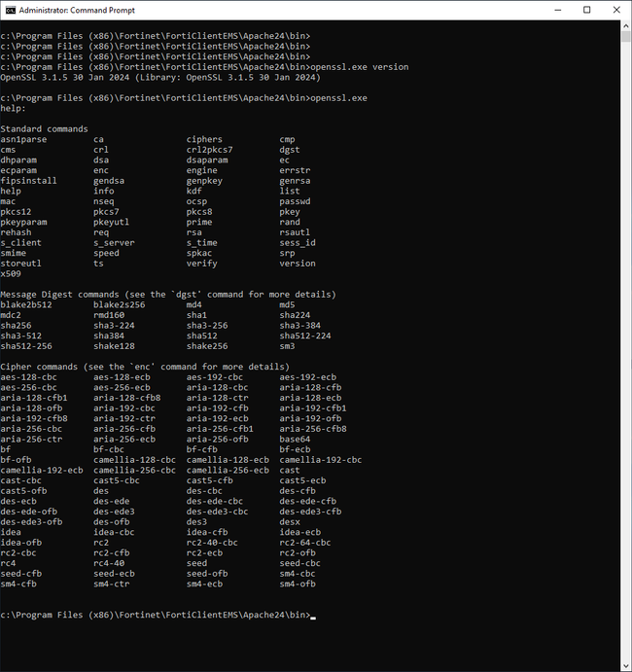This screenshot has width=632, height=672.
Task: Click the 'camellia-192-cbc' cipher entry
Action: tap(321, 460)
